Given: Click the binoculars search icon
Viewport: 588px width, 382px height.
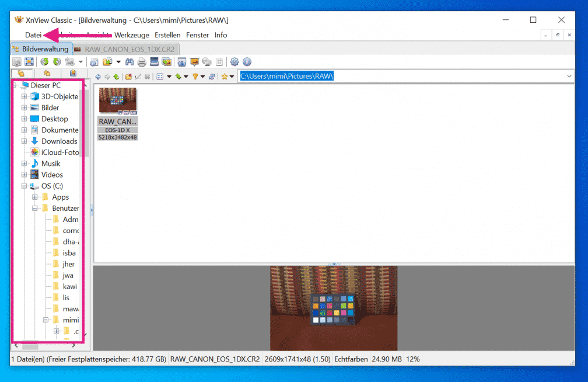Looking at the screenshot, I should [130, 62].
